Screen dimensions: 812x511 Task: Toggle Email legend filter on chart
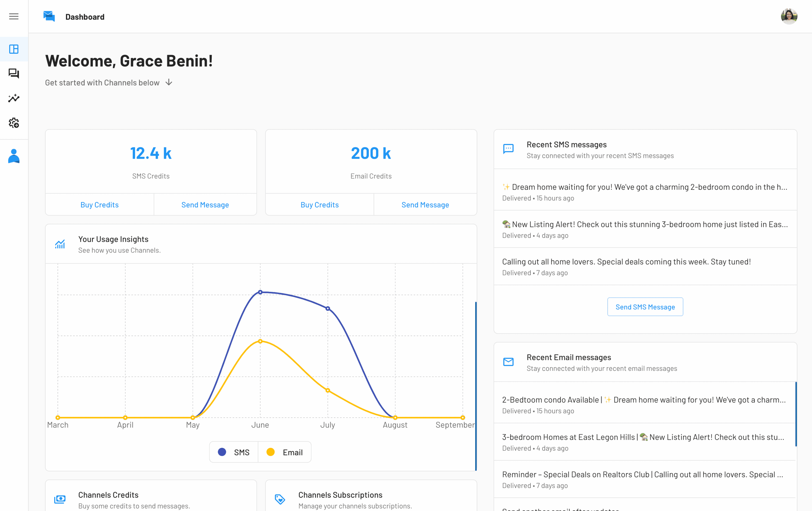285,452
